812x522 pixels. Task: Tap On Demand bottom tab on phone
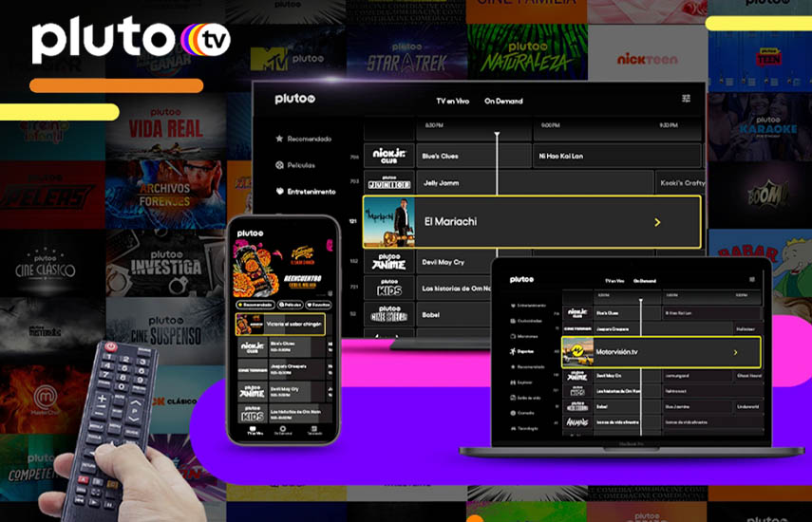point(283,431)
